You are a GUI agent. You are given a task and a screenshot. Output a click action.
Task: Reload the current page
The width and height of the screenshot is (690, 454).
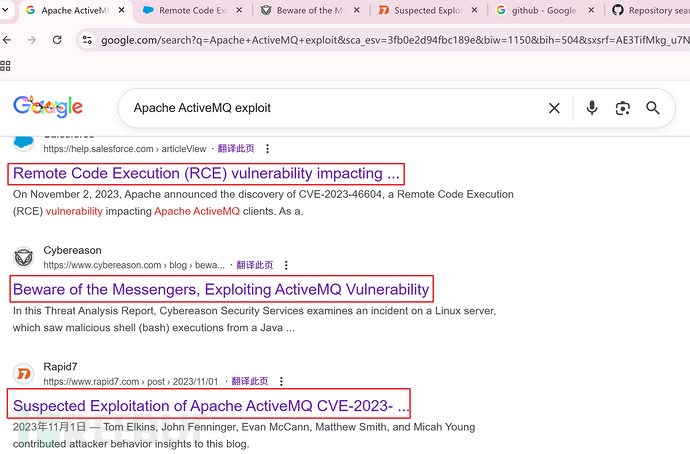click(56, 40)
